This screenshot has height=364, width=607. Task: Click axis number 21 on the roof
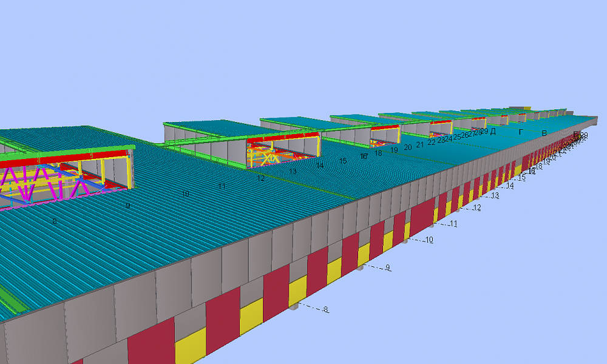pyautogui.click(x=419, y=144)
